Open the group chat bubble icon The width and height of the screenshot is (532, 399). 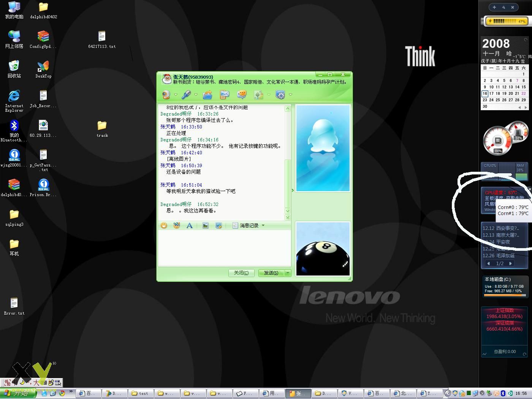(x=242, y=95)
